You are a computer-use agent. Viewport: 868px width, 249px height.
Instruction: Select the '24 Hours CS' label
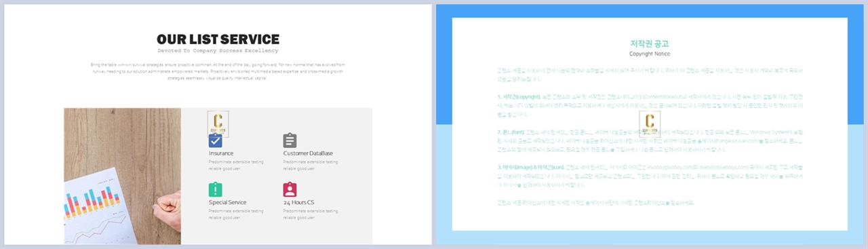coord(298,202)
